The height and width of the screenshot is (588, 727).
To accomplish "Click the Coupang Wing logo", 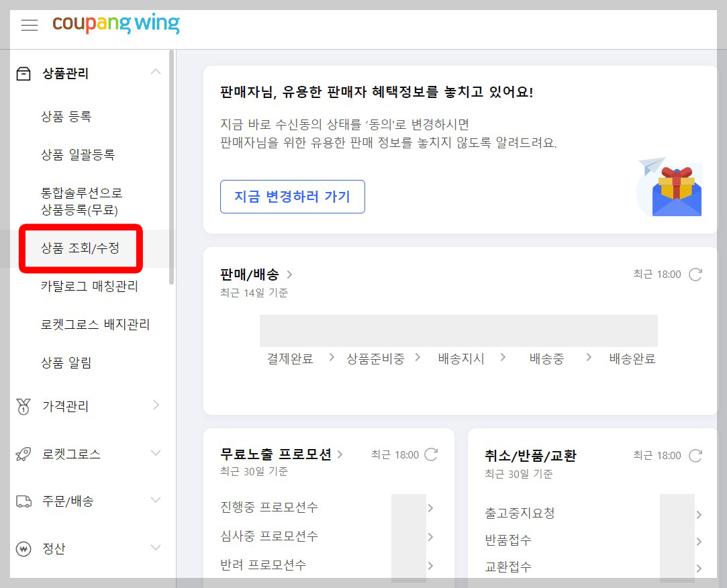I will click(x=115, y=23).
